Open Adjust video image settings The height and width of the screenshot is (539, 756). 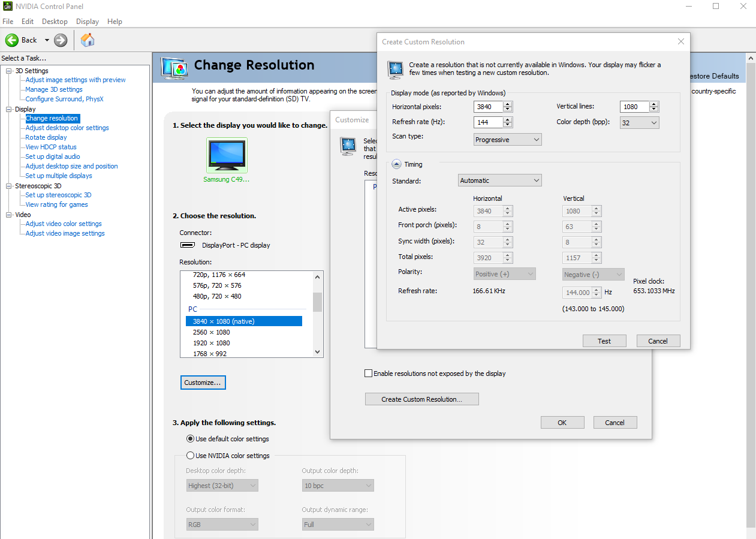point(65,233)
